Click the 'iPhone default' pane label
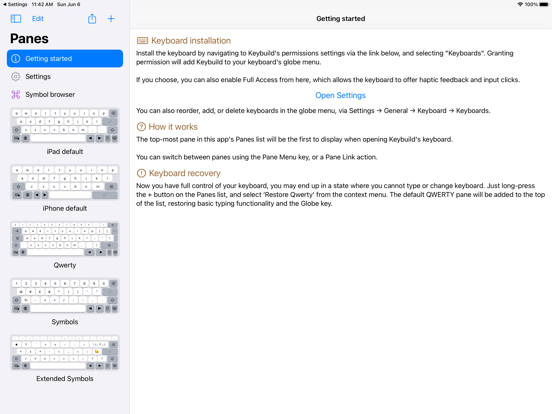552x414 pixels. click(x=65, y=208)
